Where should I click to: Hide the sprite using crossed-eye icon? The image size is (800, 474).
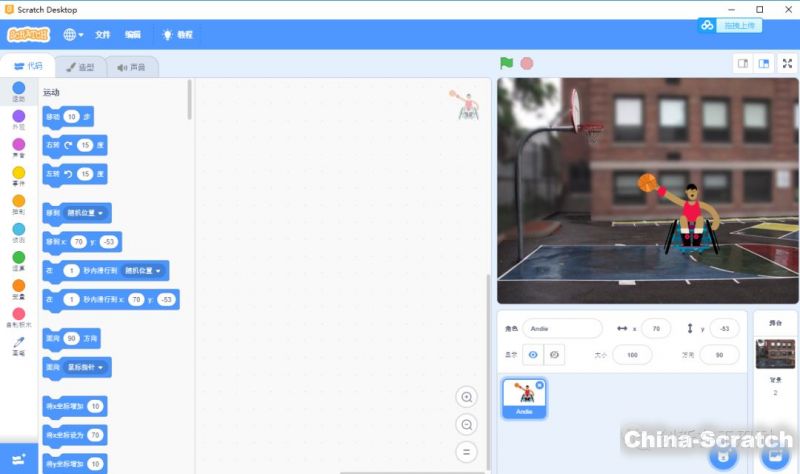tap(556, 354)
